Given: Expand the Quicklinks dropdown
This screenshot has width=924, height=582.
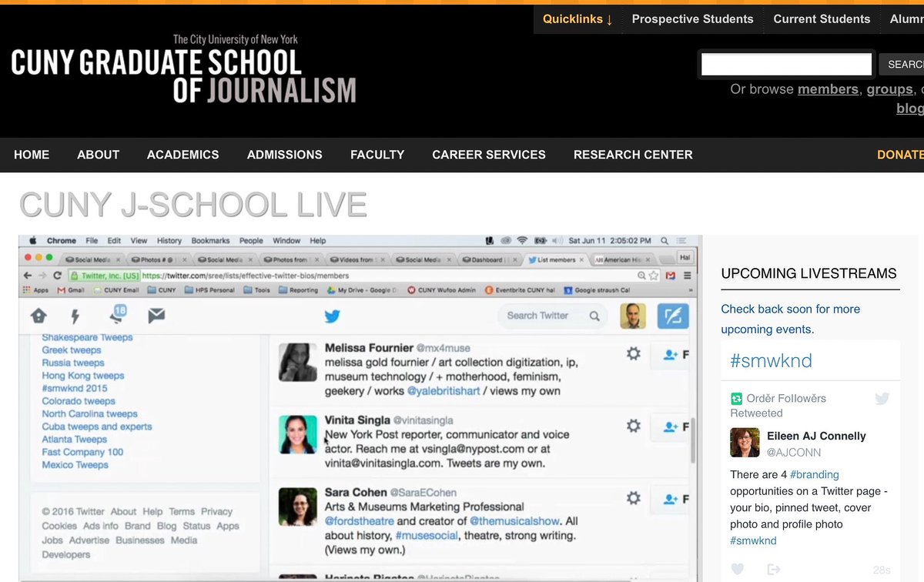Looking at the screenshot, I should click(x=577, y=19).
